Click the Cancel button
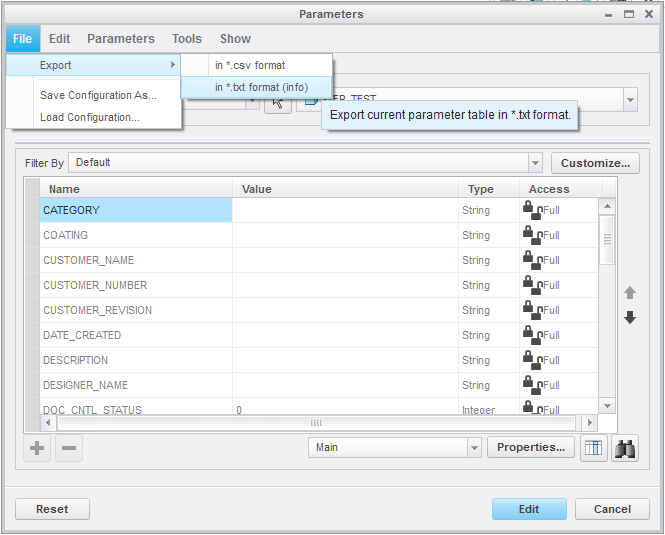This screenshot has width=665, height=535. pyautogui.click(x=612, y=509)
